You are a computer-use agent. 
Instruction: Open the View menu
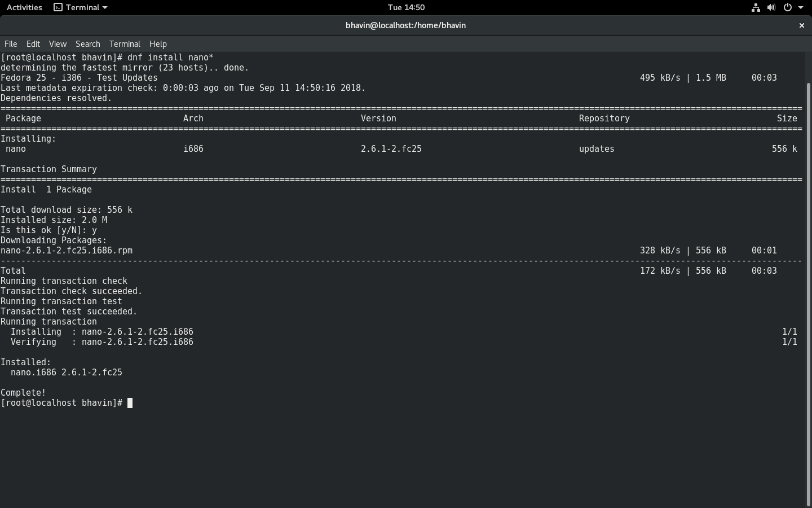tap(58, 44)
